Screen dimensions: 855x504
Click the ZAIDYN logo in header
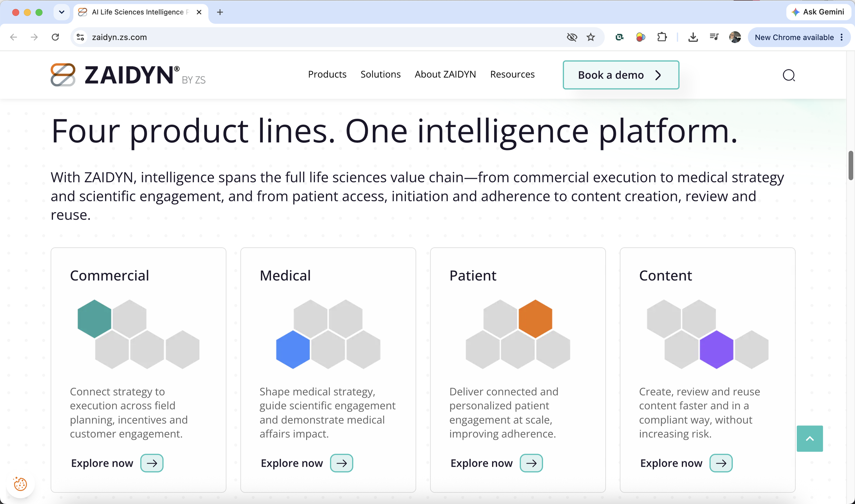click(128, 75)
